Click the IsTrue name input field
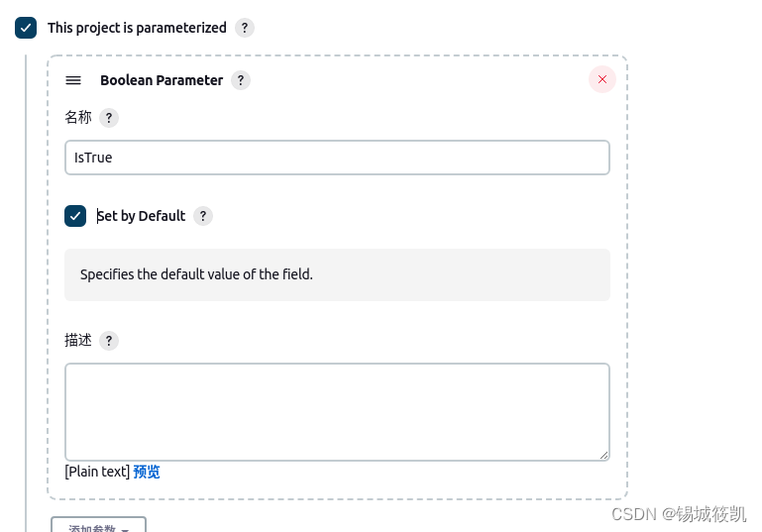 click(x=337, y=158)
